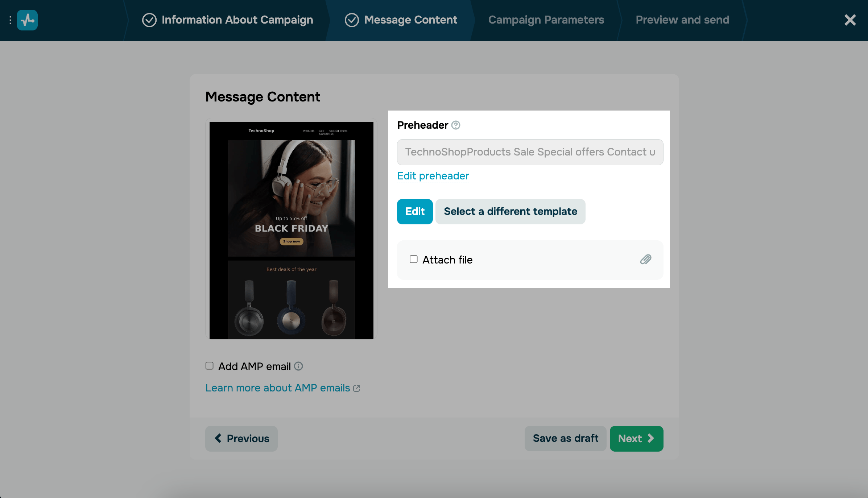Screen dimensions: 868x498
Task: Click Save as draft
Action: (x=565, y=439)
